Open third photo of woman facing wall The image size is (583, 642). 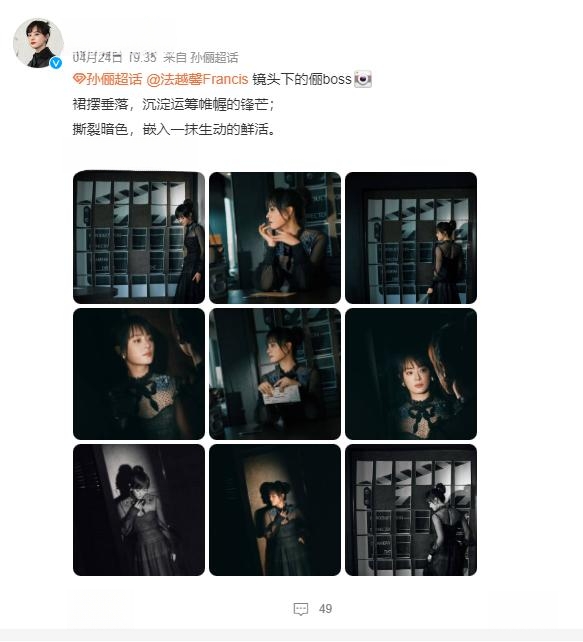tap(411, 238)
